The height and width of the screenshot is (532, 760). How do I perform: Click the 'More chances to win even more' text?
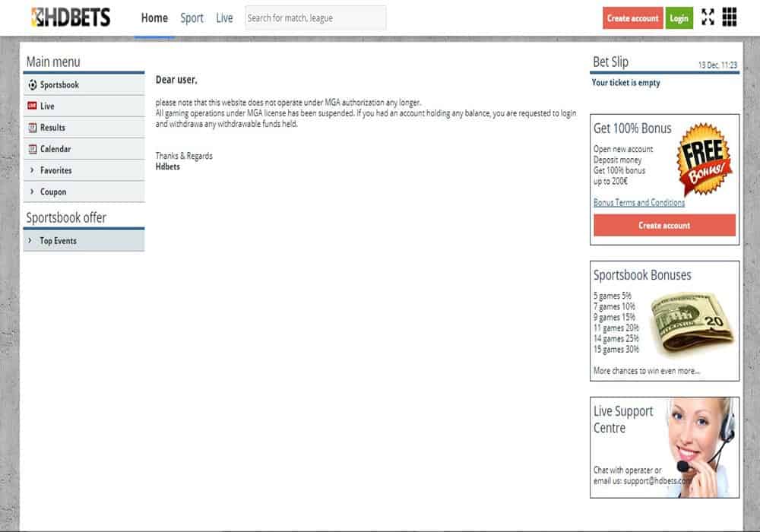pyautogui.click(x=647, y=371)
